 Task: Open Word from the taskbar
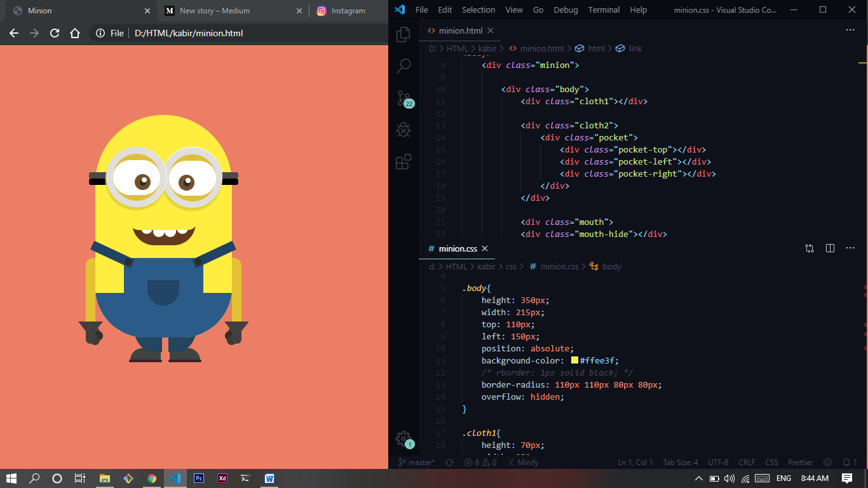(269, 478)
